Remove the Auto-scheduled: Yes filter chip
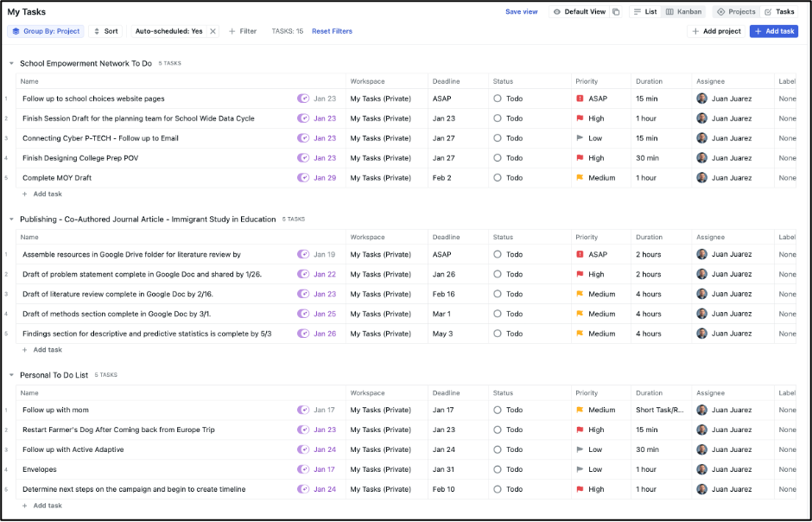 tap(213, 31)
